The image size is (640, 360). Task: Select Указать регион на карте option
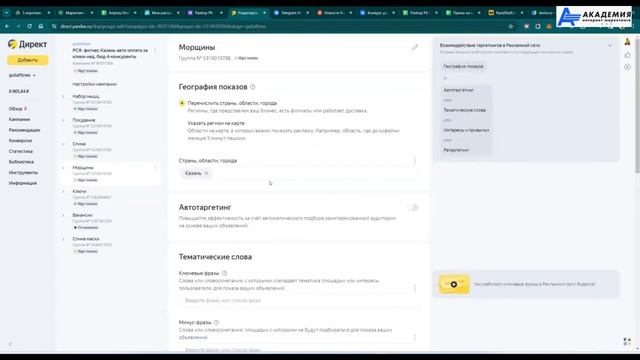coord(216,123)
